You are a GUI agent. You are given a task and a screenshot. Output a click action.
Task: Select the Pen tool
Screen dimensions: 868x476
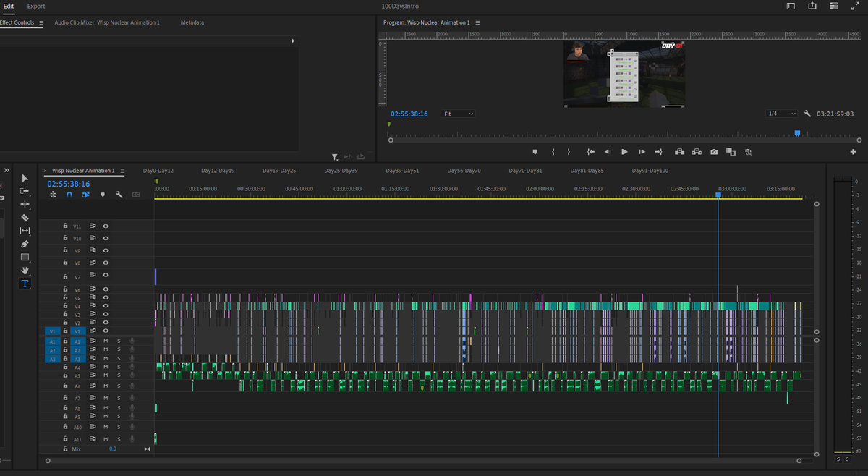coord(25,244)
